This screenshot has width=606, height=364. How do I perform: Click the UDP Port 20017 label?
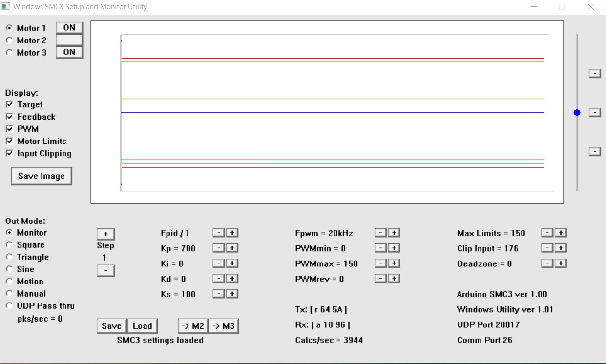pyautogui.click(x=488, y=325)
